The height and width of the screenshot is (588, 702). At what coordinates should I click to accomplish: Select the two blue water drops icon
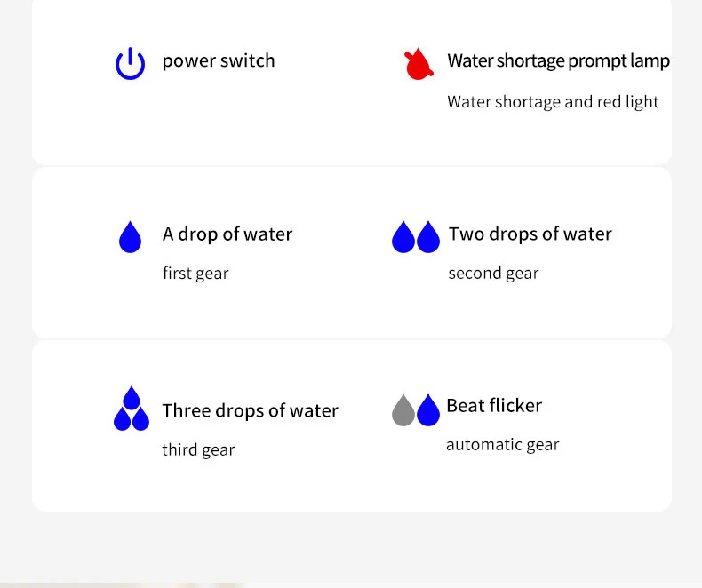click(416, 237)
